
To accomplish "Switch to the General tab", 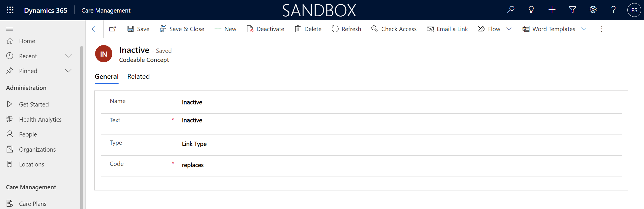I will click(x=107, y=77).
